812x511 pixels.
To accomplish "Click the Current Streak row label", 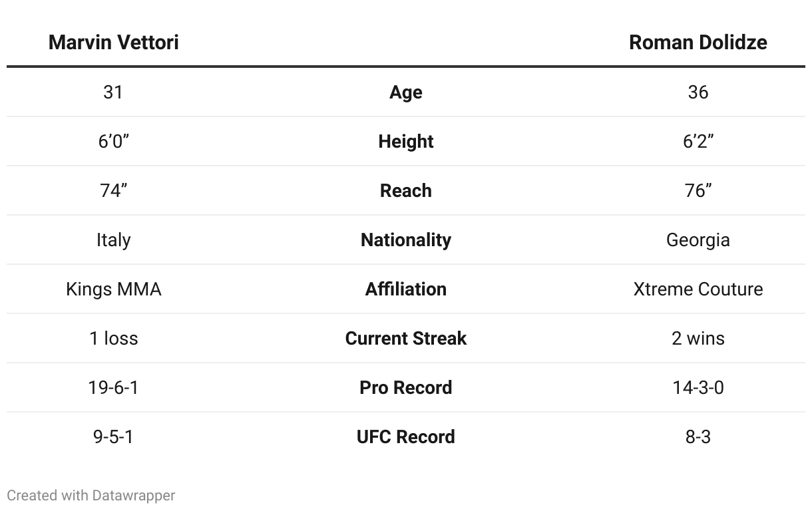I will click(x=405, y=339).
